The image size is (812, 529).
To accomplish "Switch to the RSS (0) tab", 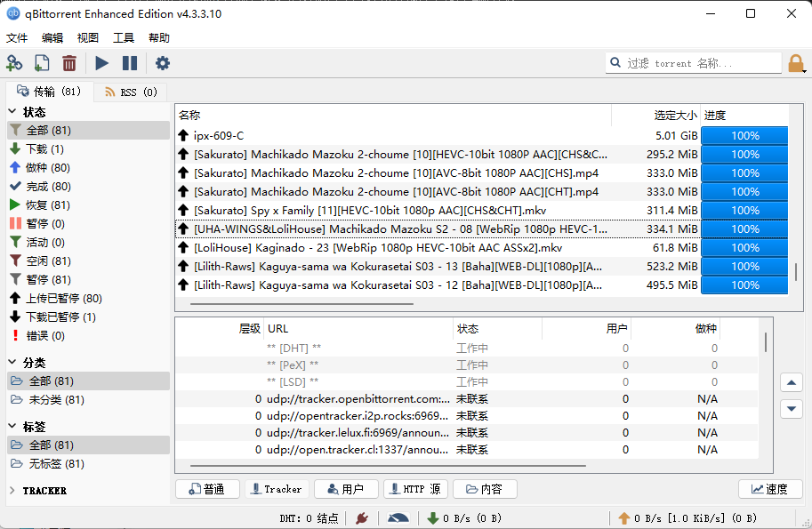I will point(131,92).
